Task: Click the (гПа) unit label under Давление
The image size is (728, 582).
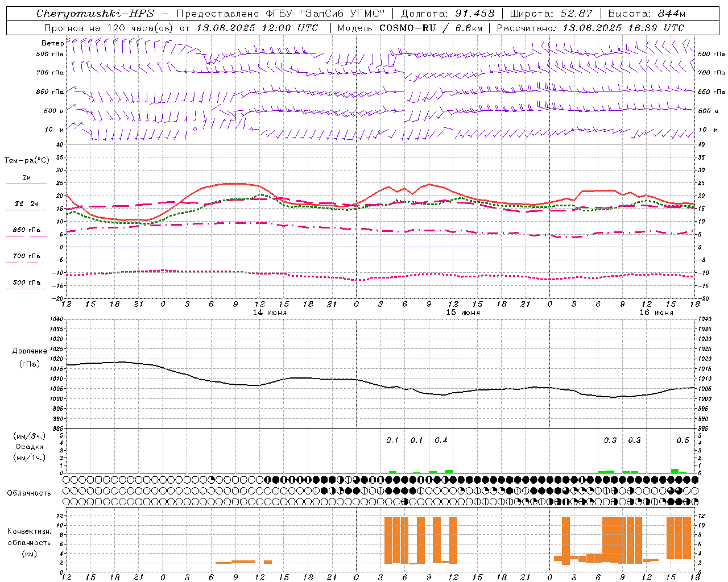Action: (x=30, y=364)
